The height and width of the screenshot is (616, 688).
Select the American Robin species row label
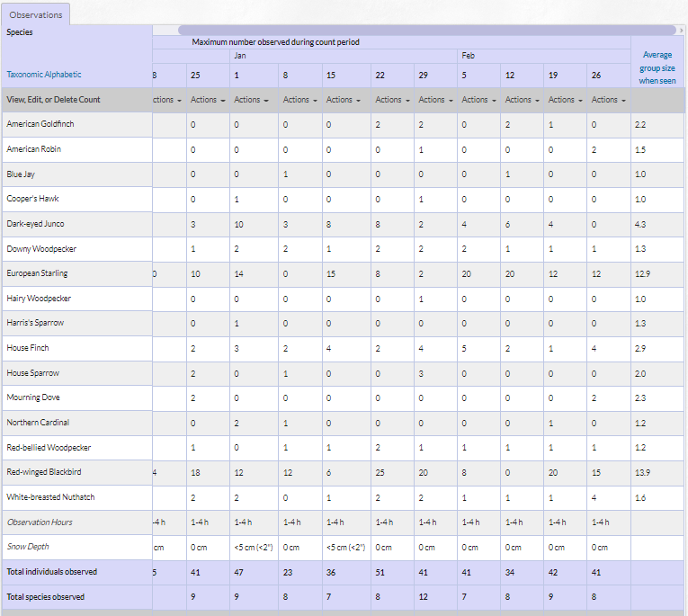pyautogui.click(x=34, y=149)
